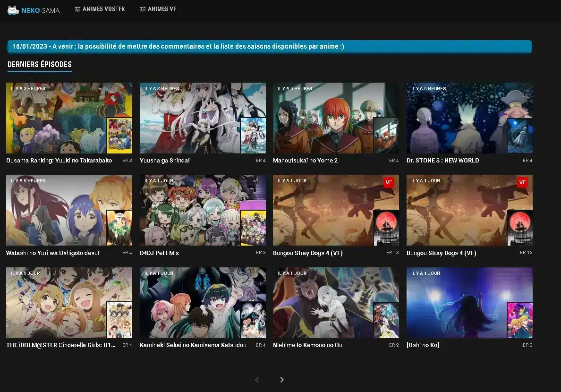Click the blue 16/01/2023 announcement banner
Screen dimensions: 561x392
coord(270,47)
